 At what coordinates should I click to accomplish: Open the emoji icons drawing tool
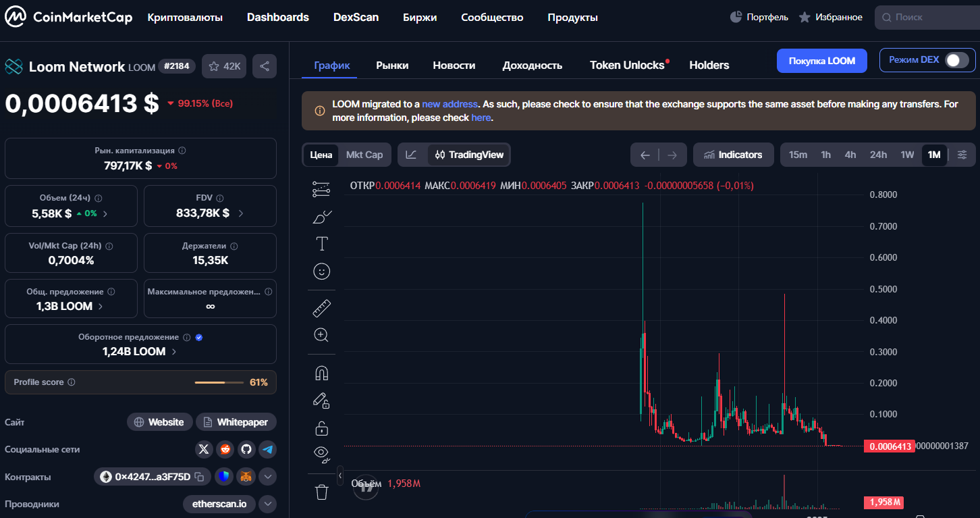coord(322,271)
